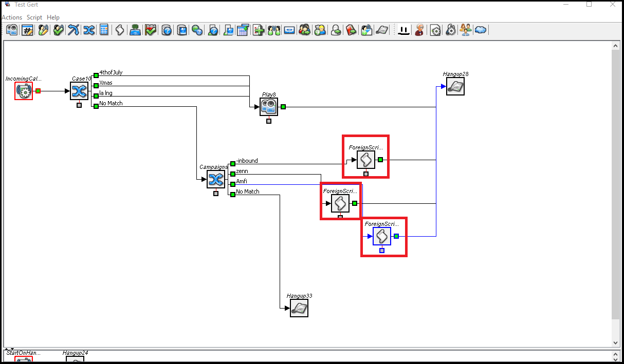Select the Hangup telephone tool in toolbar
This screenshot has width=624, height=364.
coord(382,30)
